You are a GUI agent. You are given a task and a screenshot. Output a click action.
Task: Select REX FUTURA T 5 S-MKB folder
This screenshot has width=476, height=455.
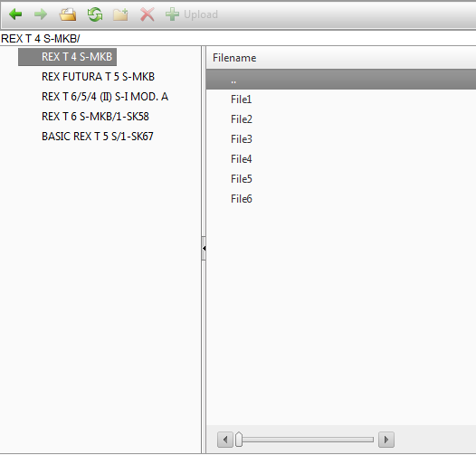coord(98,77)
